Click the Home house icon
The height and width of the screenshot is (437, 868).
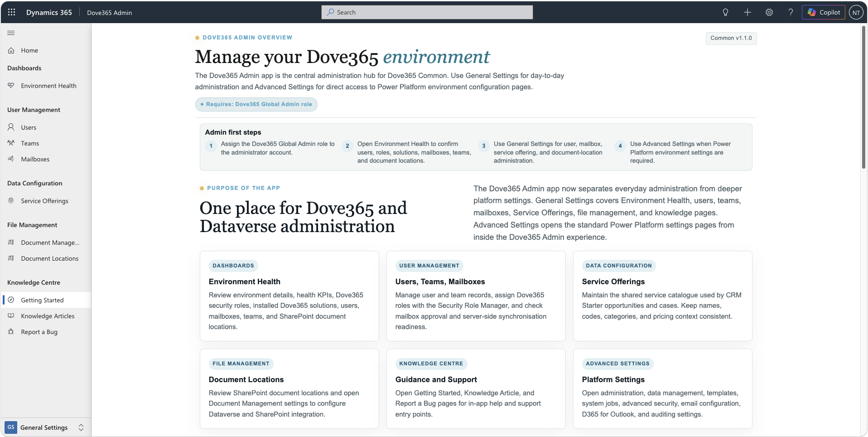click(11, 50)
